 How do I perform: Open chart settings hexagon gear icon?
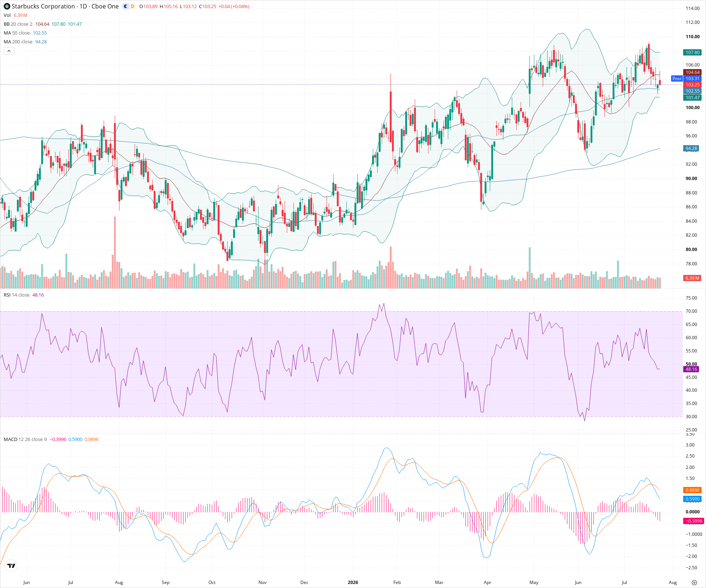(694, 582)
